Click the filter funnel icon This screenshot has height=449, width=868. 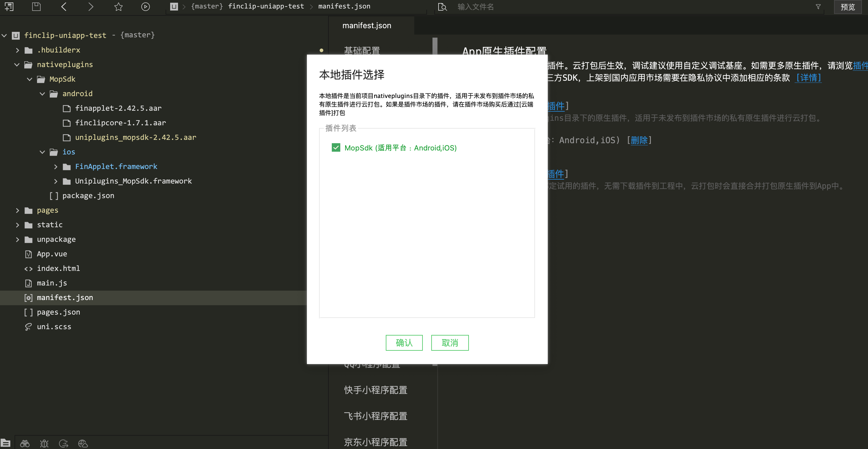[818, 7]
